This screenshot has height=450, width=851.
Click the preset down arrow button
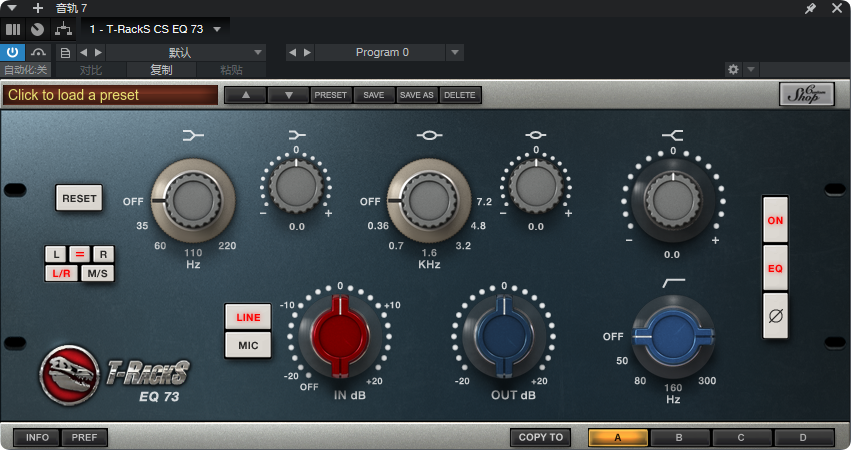288,95
